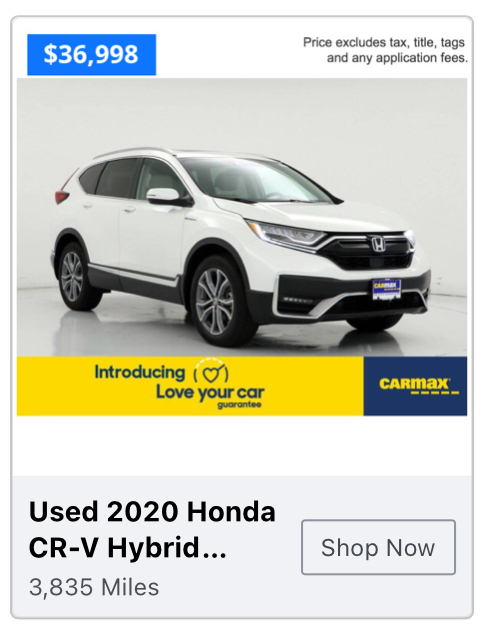The width and height of the screenshot is (486, 644).
Task: Click the heart checkmark icon in banner
Action: click(x=211, y=372)
